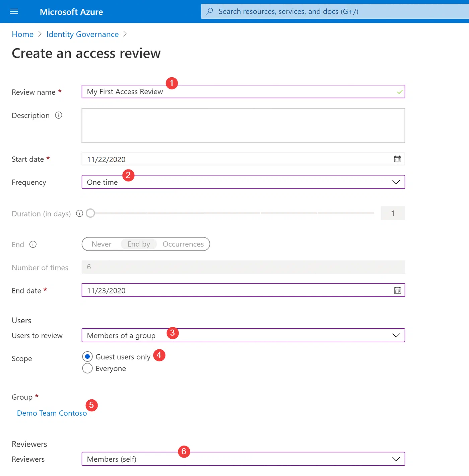Open the End date calendar picker
Image resolution: width=469 pixels, height=476 pixels.
point(397,290)
